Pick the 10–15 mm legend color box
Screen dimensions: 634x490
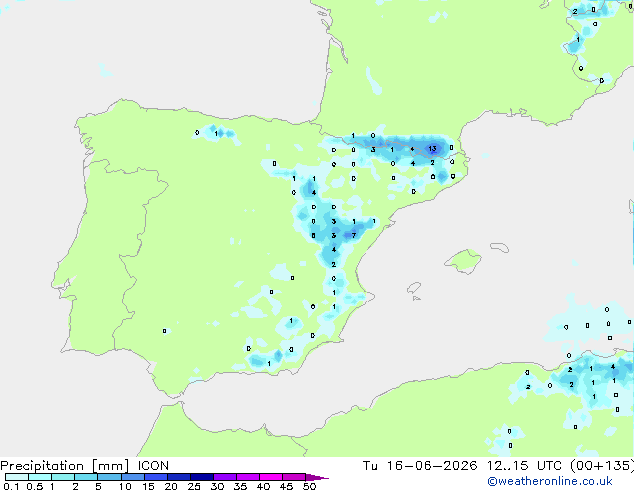point(133,477)
